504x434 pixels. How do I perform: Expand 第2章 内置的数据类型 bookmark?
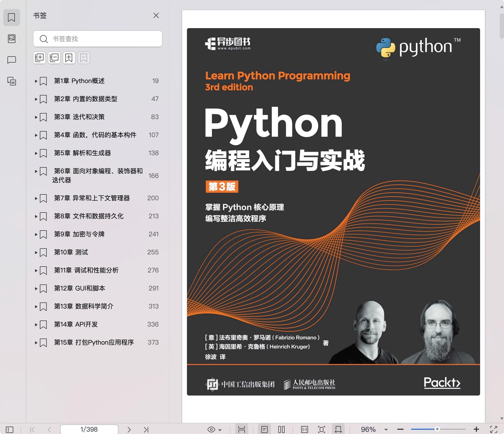pyautogui.click(x=36, y=99)
